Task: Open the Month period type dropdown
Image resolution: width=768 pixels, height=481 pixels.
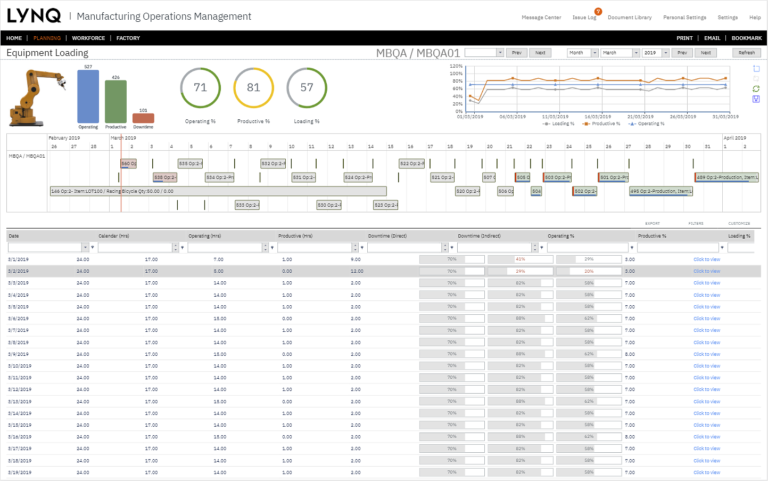Action: 583,52
